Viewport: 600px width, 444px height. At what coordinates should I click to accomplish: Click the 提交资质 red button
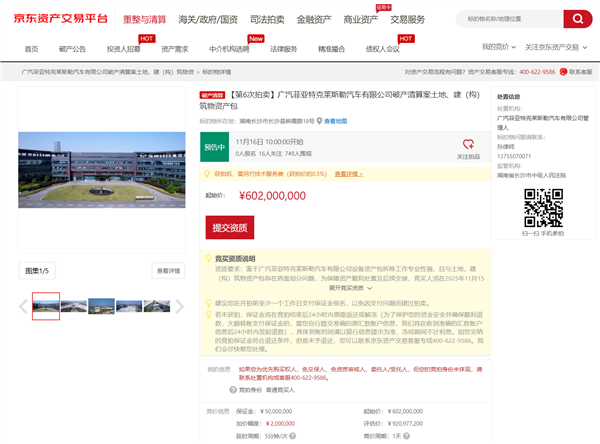(230, 227)
